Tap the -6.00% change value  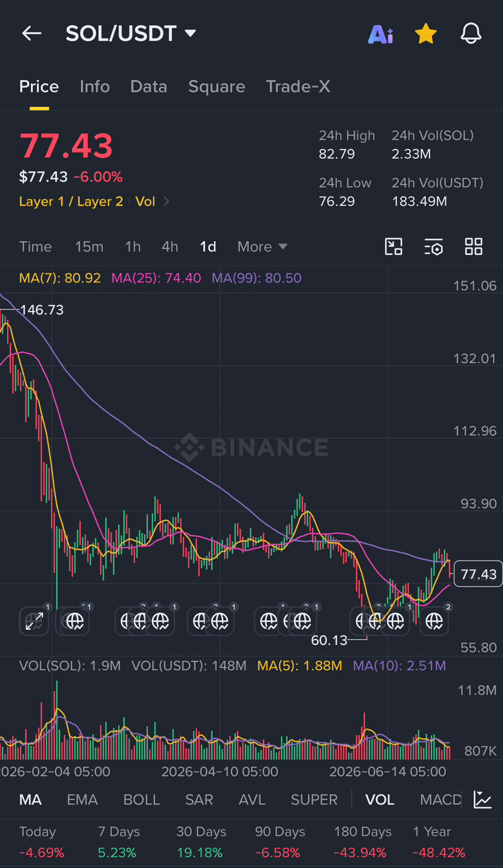98,177
